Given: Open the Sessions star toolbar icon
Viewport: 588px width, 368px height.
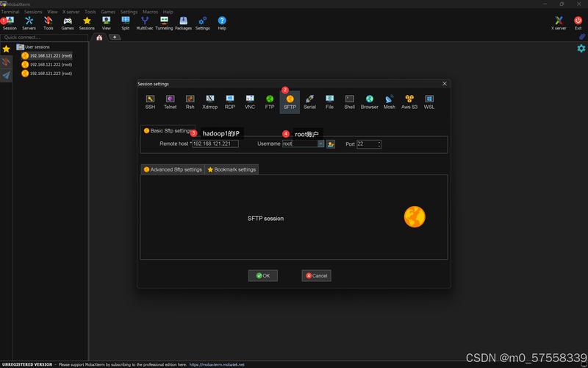Looking at the screenshot, I should click(x=87, y=23).
